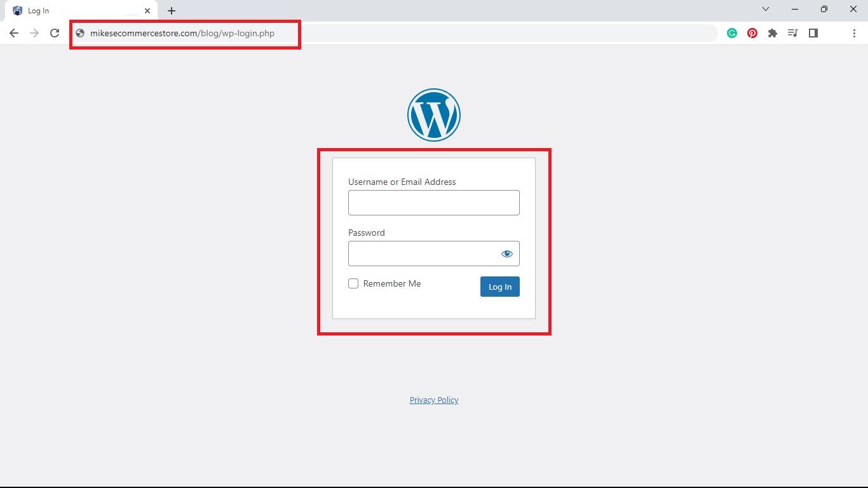Open a new tab with plus button
Image resolution: width=868 pixels, height=488 pixels.
172,11
